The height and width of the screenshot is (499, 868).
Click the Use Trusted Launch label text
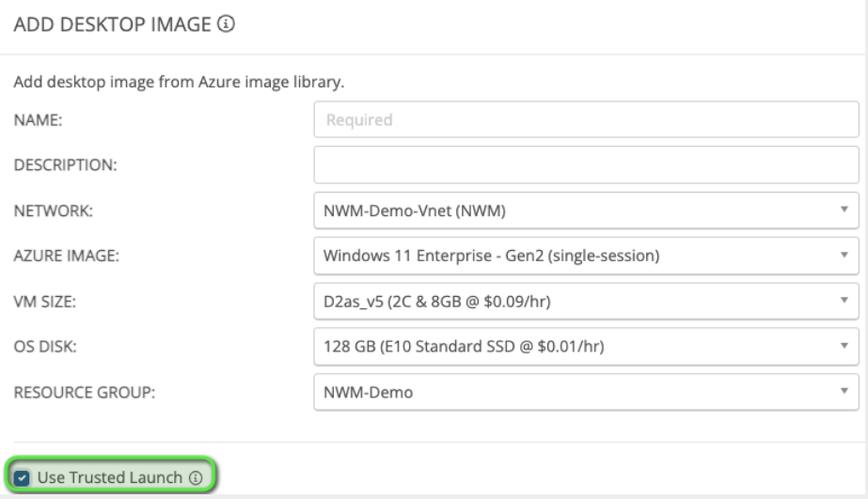[x=109, y=478]
